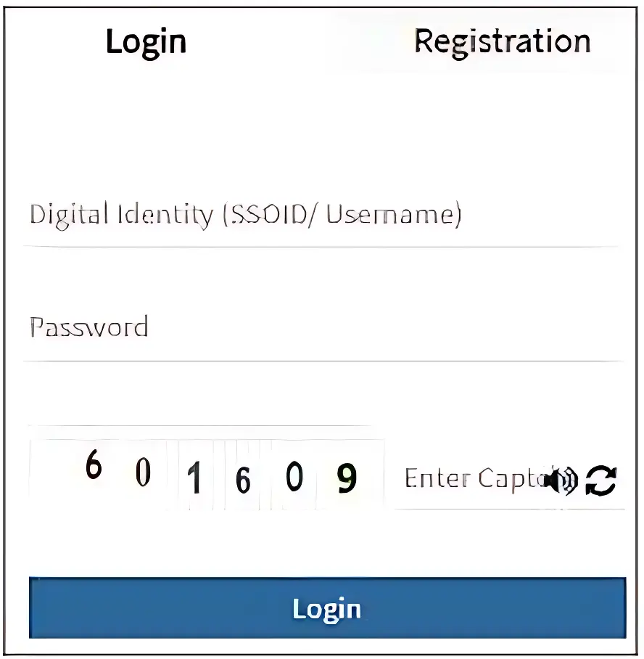
Task: Open the Registration tab
Action: 502,42
